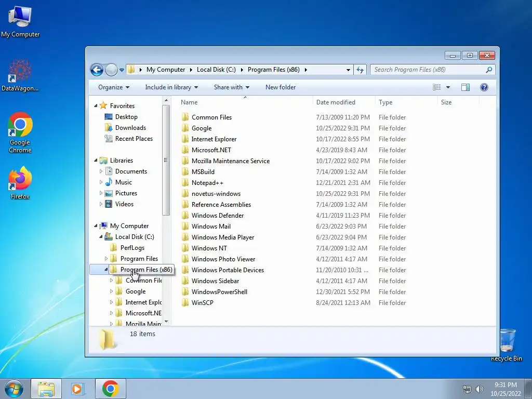Open the Help question mark icon
This screenshot has width=532, height=399.
click(484, 87)
